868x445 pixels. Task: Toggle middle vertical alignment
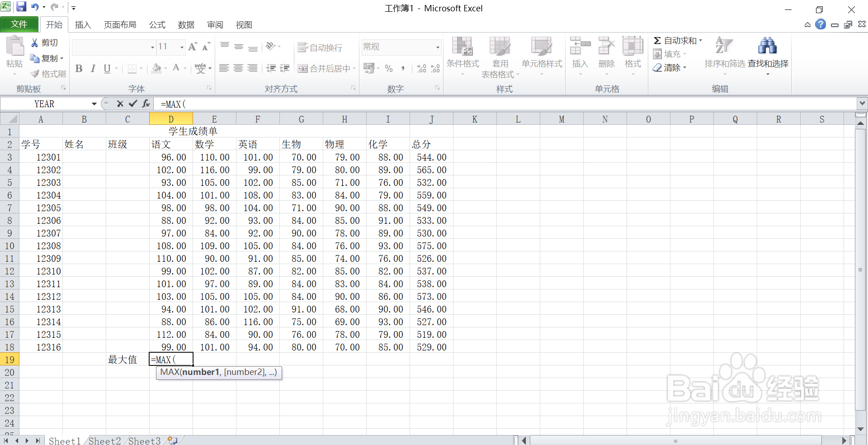click(239, 47)
